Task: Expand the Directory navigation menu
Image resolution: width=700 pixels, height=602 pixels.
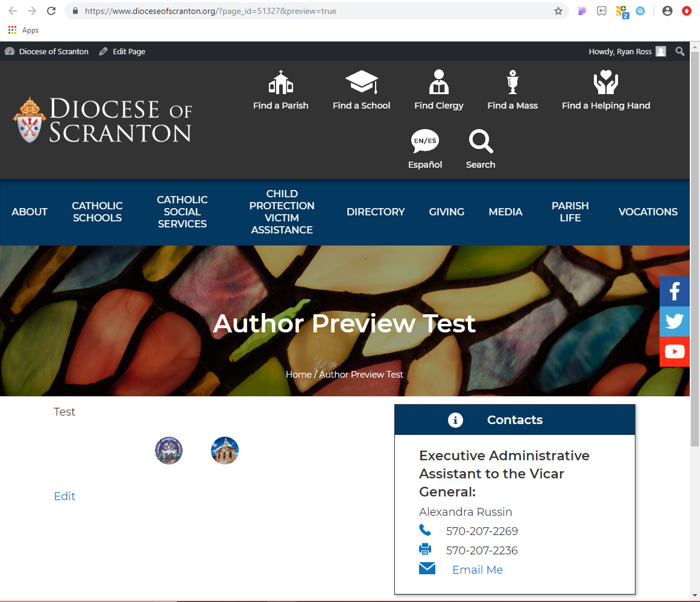Action: [376, 212]
